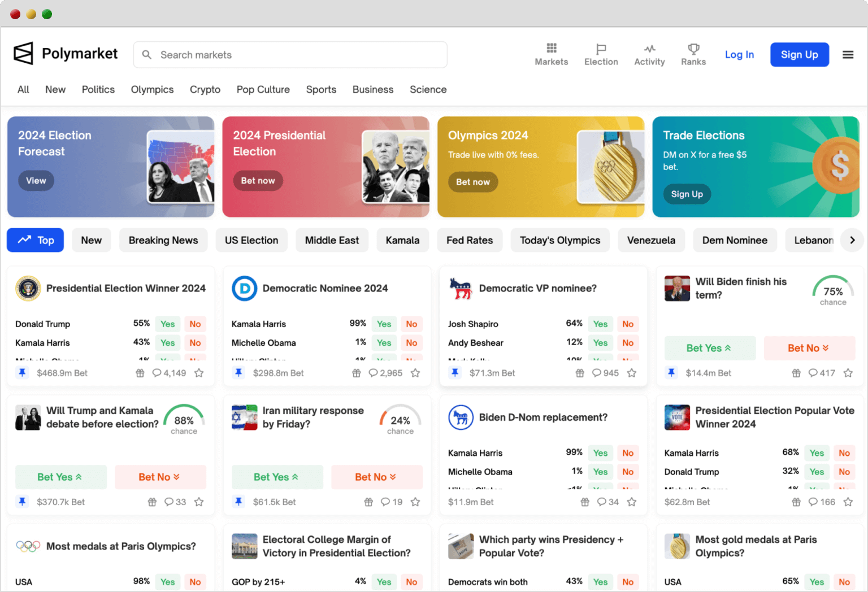The width and height of the screenshot is (868, 592).
Task: Click the 75% chance gauge
Action: click(x=833, y=290)
